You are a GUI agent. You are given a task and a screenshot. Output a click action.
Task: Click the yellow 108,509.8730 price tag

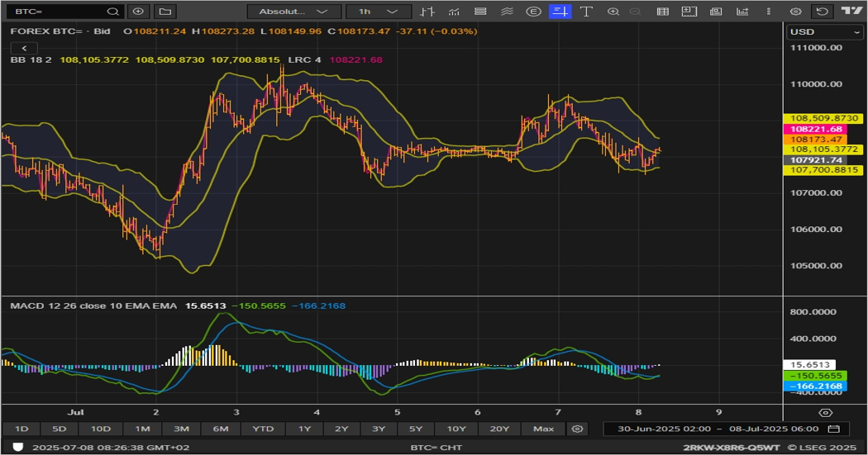tap(823, 118)
